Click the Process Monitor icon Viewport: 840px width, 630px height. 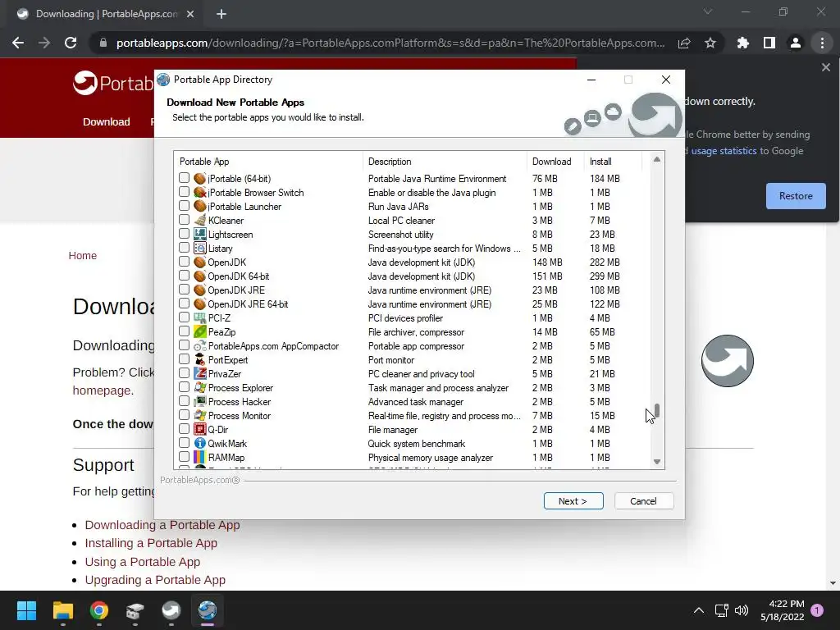pos(200,416)
